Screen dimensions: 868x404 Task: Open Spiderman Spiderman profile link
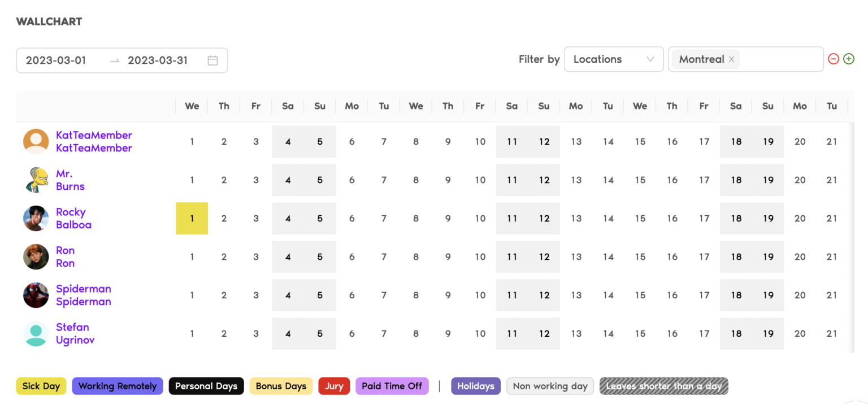84,295
